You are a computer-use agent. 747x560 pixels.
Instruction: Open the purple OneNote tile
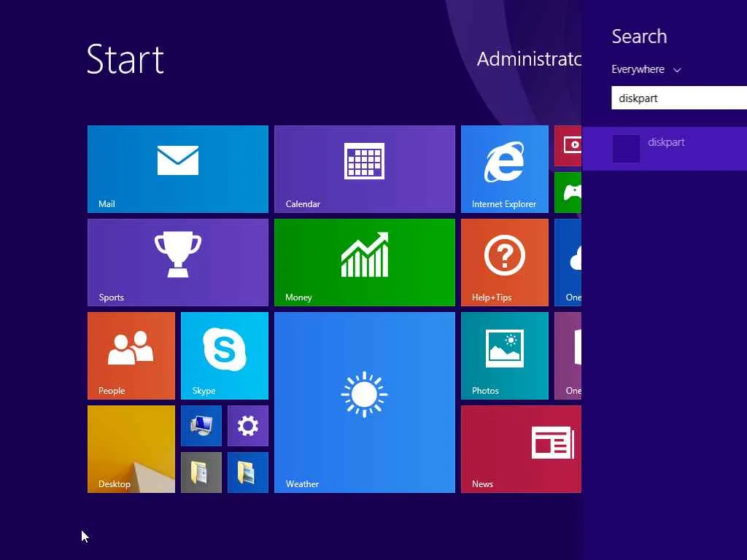pyautogui.click(x=568, y=356)
